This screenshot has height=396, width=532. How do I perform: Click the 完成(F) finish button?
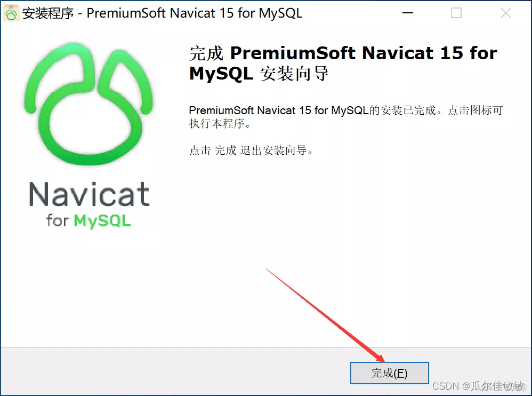[390, 373]
